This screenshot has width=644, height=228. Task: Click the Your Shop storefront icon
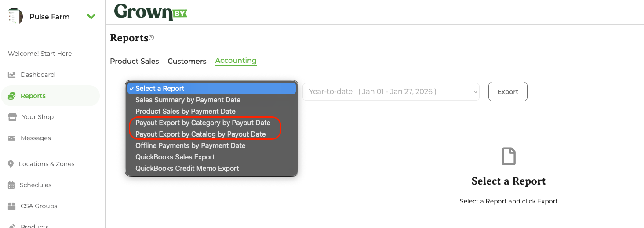[13, 117]
